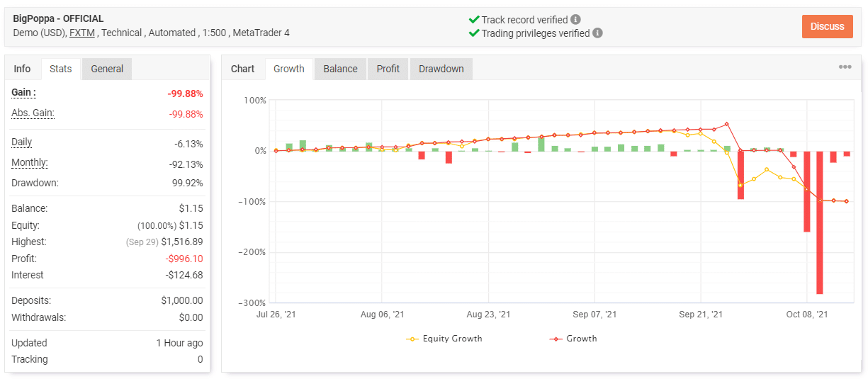Select the Growth chart tab
Image resolution: width=868 pixels, height=379 pixels.
pos(289,69)
